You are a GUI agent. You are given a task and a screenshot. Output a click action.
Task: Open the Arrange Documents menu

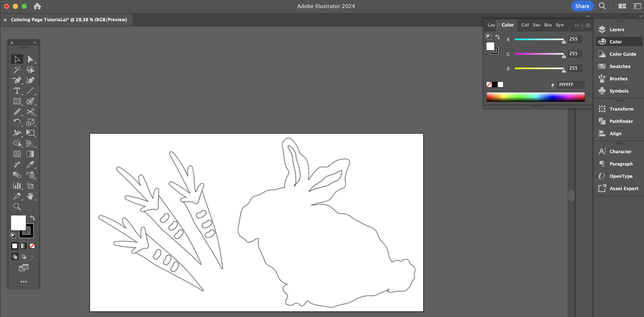(622, 6)
